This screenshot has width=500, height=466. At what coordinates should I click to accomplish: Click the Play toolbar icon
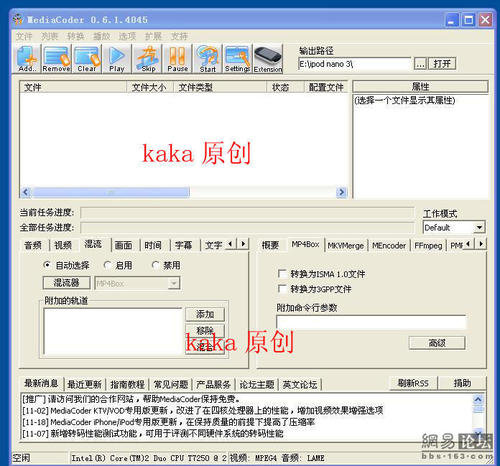pyautogui.click(x=117, y=59)
